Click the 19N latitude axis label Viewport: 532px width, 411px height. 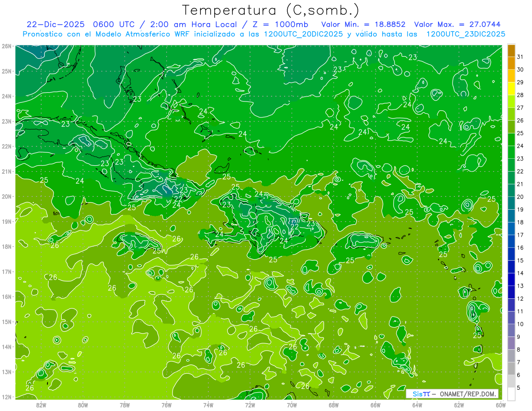pos(6,221)
